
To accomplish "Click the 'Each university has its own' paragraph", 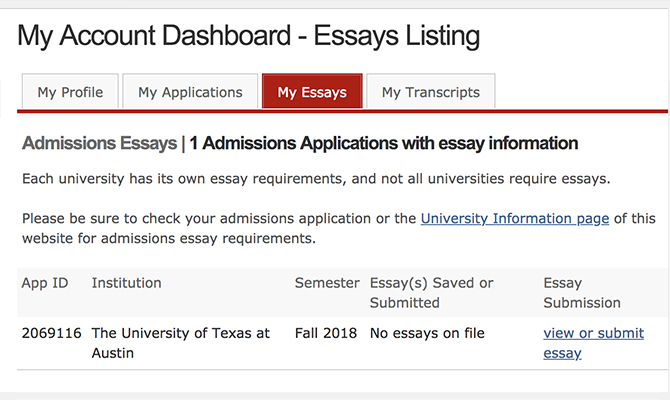I will [316, 179].
